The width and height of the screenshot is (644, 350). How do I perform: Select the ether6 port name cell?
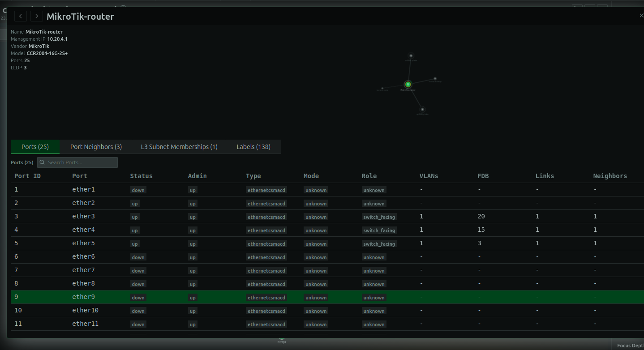click(x=83, y=256)
